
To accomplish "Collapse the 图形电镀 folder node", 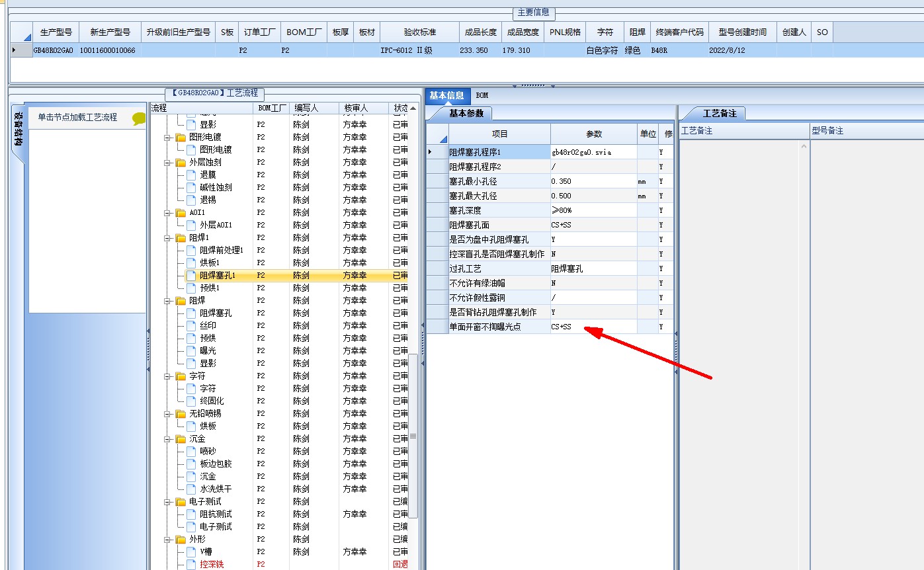I will tap(167, 137).
